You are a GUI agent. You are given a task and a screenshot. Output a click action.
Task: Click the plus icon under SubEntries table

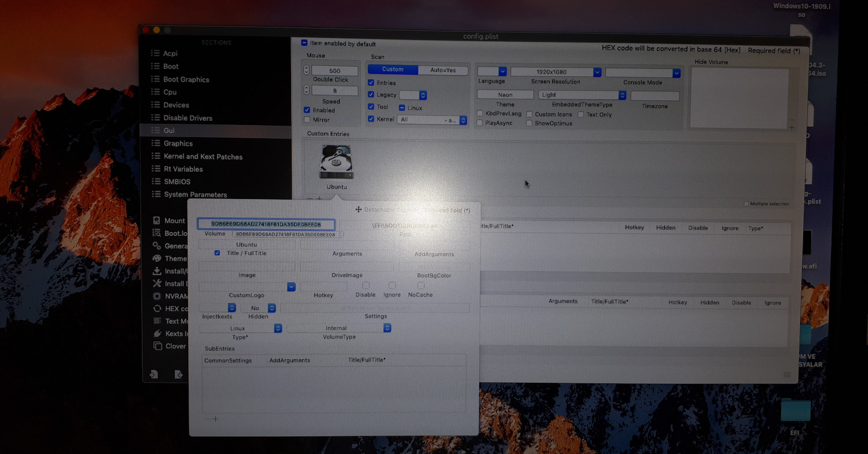215,419
